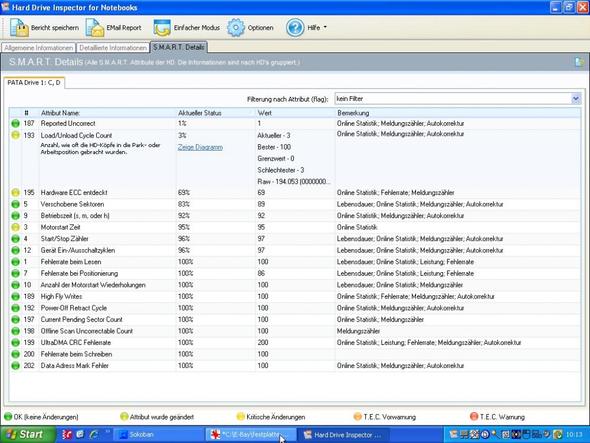
Task: Click status icon of UltraDMA CRC Fehlerrate row
Action: pos(15,343)
